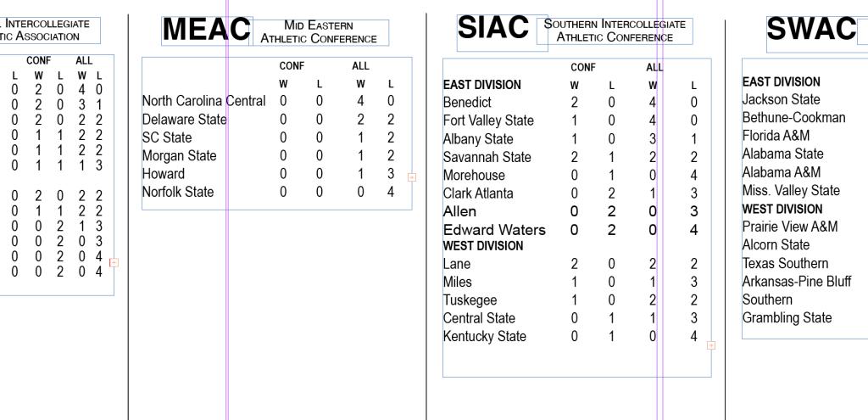The width and height of the screenshot is (868, 420).
Task: Select the large MEAC heading text
Action: pos(207,30)
